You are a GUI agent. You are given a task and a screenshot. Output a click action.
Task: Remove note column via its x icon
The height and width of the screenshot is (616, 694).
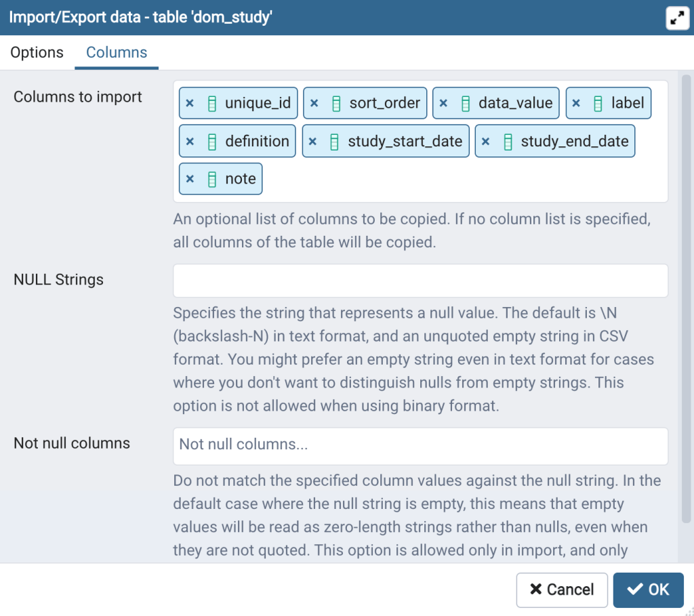pyautogui.click(x=190, y=179)
